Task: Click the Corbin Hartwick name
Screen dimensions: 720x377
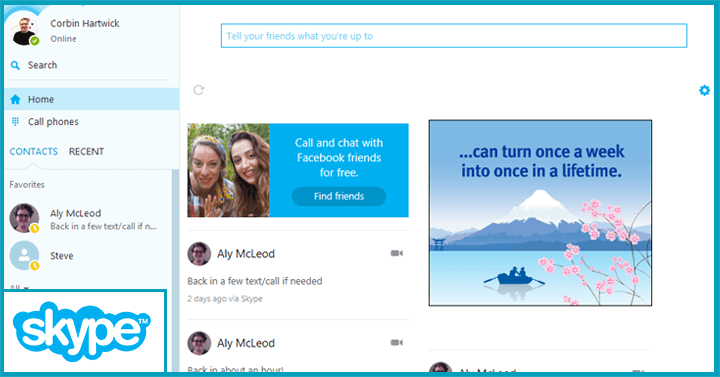Action: pyautogui.click(x=84, y=23)
